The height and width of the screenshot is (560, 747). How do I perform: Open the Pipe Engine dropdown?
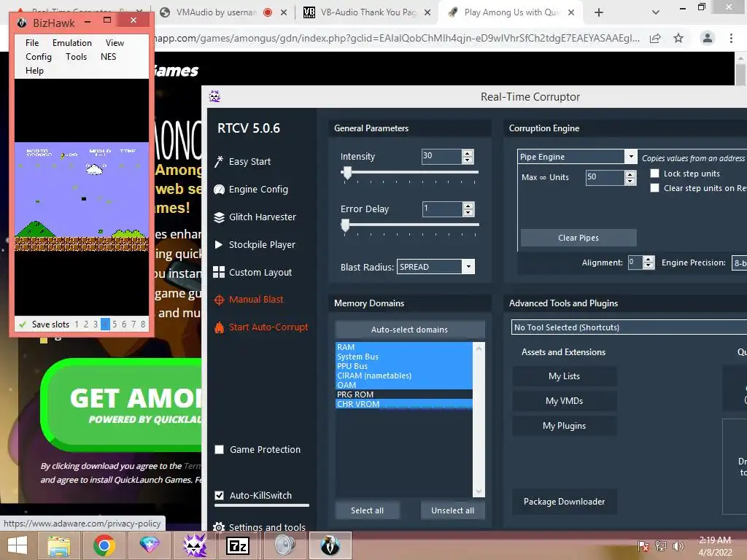(x=631, y=157)
